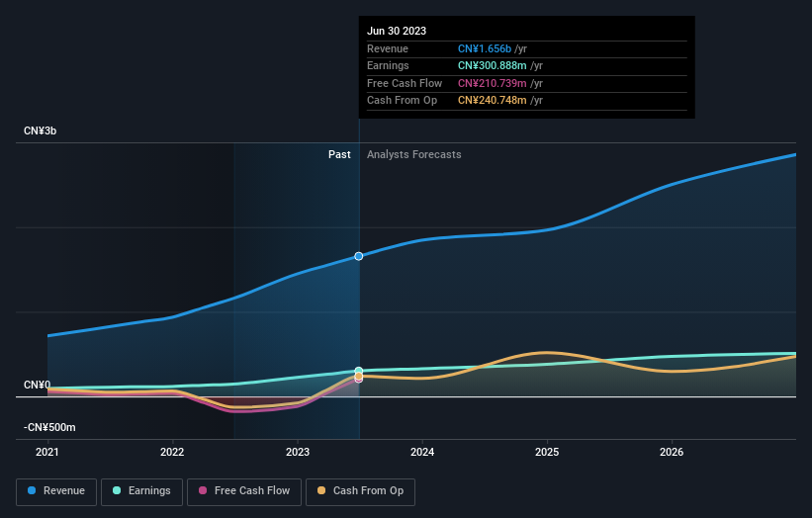Click the 2023 x-axis year label
Image resolution: width=812 pixels, height=518 pixels.
point(298,452)
